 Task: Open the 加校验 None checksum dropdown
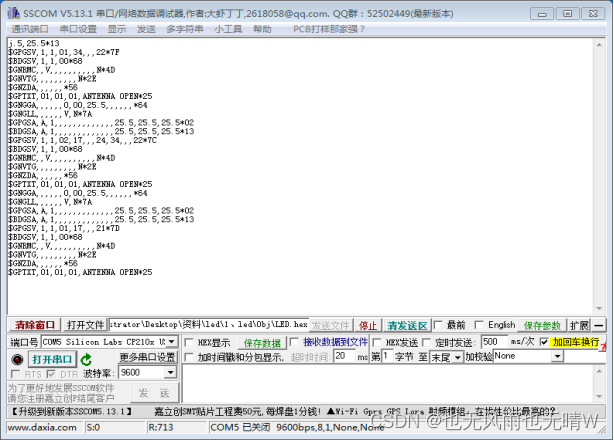557,356
